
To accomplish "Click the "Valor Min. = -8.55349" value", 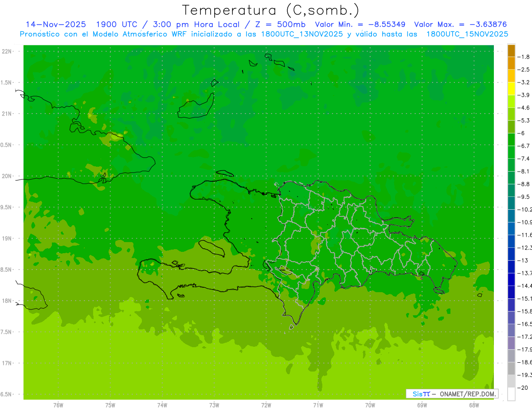I will coord(360,24).
